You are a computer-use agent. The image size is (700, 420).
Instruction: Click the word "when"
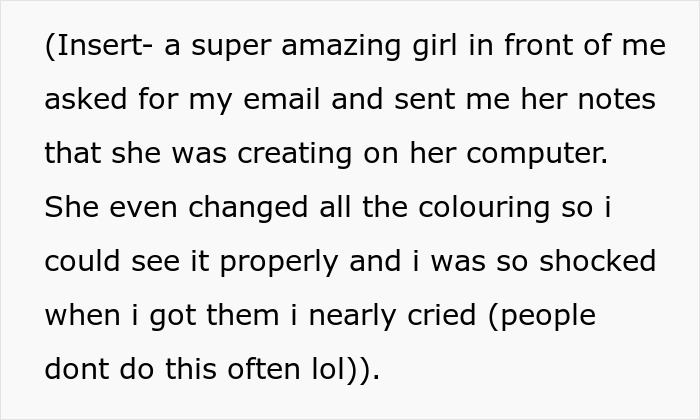(79, 316)
